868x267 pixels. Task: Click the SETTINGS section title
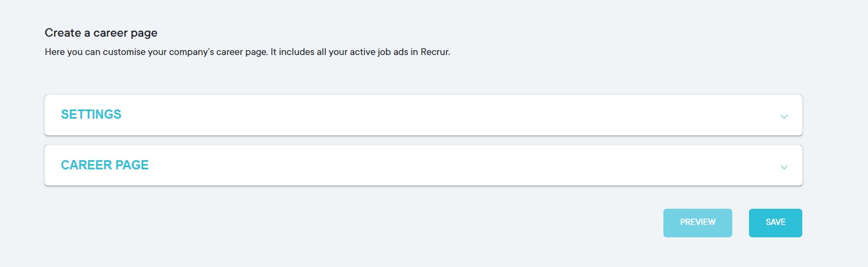tap(91, 114)
